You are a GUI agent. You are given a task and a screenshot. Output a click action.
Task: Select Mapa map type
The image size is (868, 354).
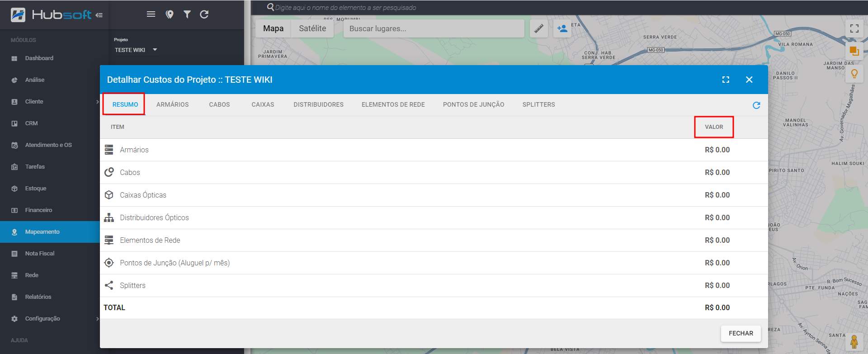click(x=274, y=28)
